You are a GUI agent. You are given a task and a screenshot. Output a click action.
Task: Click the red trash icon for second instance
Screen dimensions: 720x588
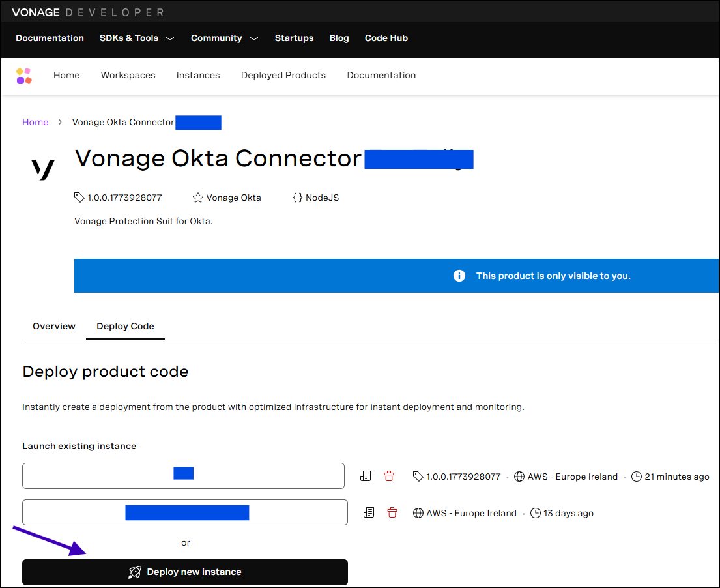pyautogui.click(x=392, y=512)
